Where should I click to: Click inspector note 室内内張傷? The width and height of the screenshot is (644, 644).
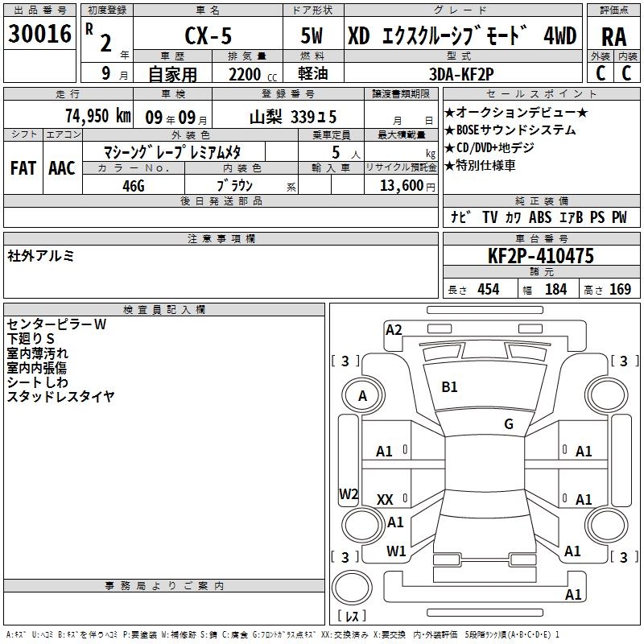[x=36, y=368]
